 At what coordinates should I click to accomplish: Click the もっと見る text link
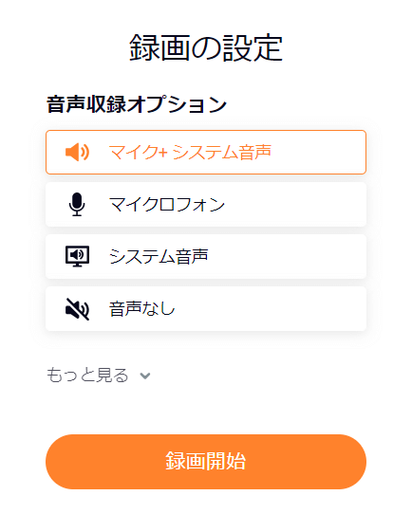(87, 376)
